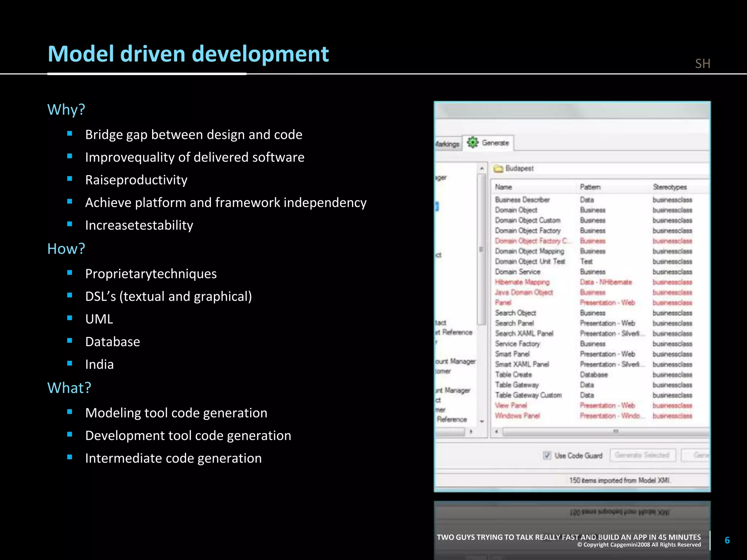
Task: Click '150 items imported from Model XMI' status
Action: point(620,481)
